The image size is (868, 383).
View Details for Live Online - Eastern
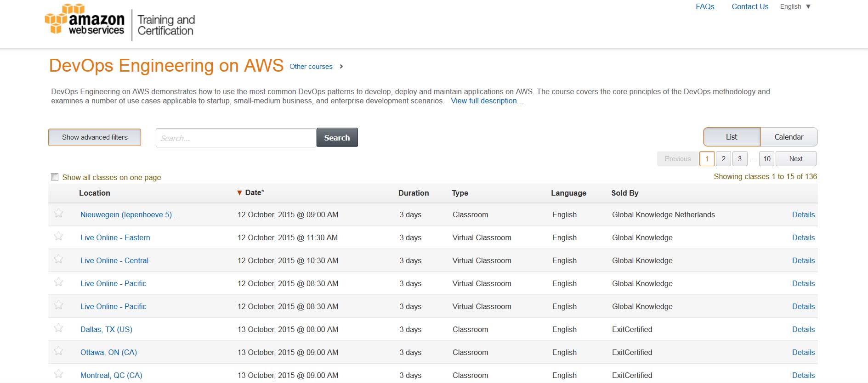(x=803, y=237)
